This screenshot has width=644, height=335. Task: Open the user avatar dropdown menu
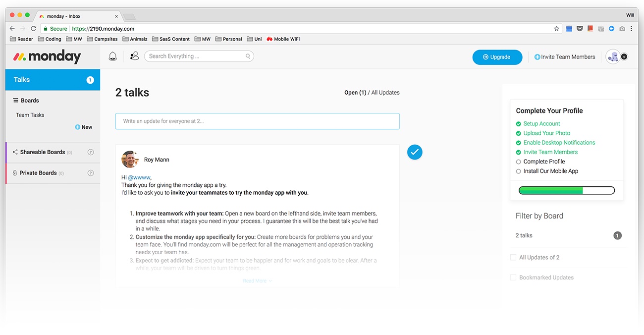click(624, 57)
